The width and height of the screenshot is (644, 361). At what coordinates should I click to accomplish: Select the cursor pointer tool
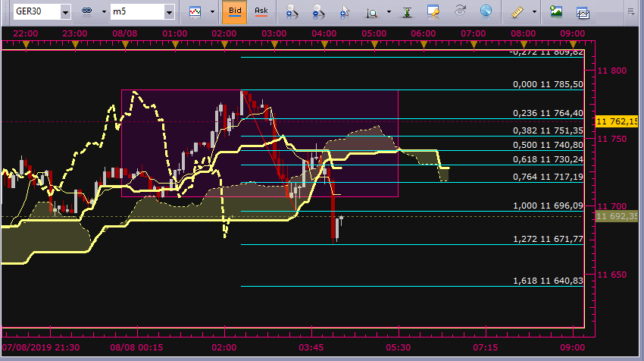click(345, 12)
